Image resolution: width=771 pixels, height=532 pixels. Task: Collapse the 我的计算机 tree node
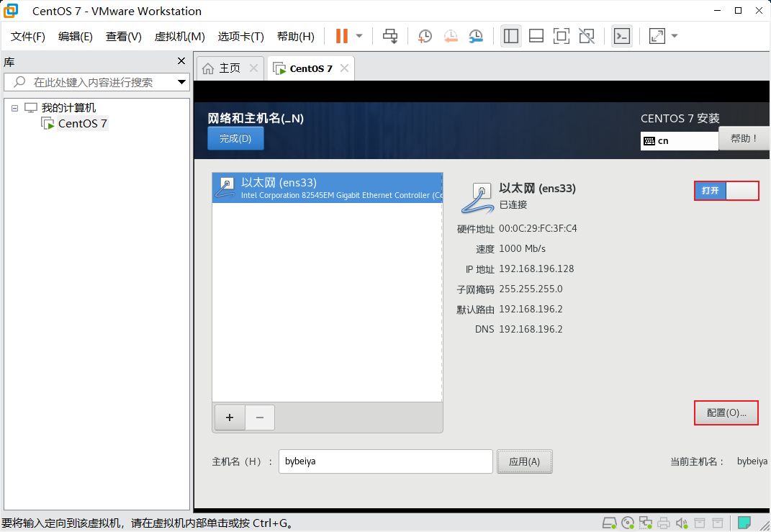pyautogui.click(x=14, y=108)
